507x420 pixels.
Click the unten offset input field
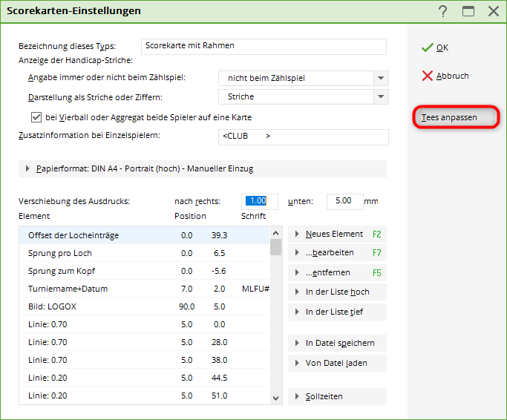[x=344, y=201]
